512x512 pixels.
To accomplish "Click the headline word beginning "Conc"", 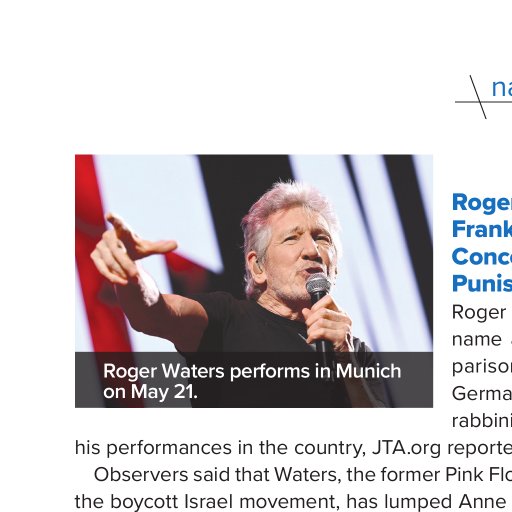I will (482, 256).
